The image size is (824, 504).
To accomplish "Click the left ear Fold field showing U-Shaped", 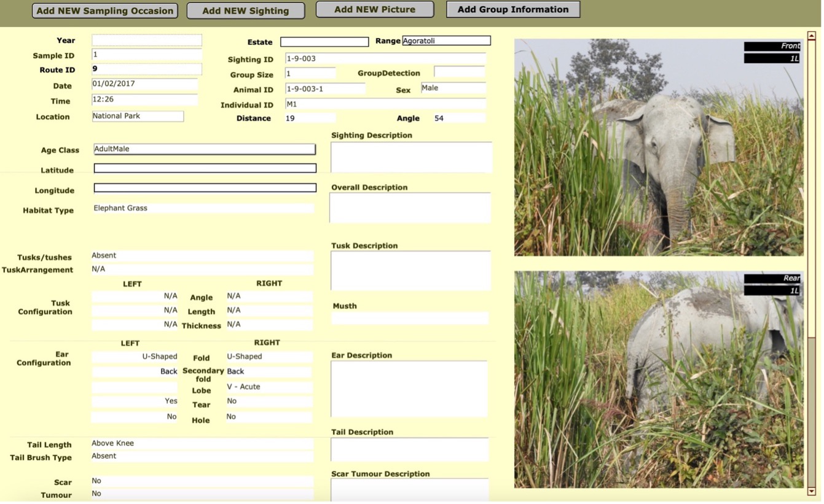I will pos(135,356).
